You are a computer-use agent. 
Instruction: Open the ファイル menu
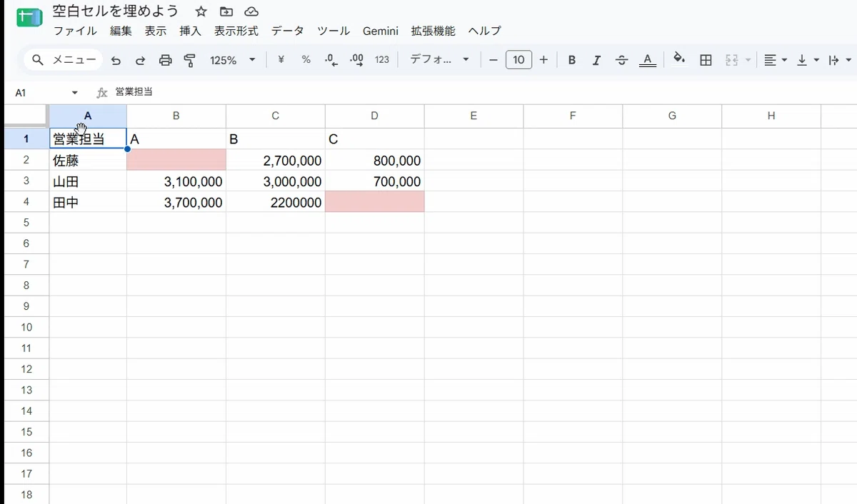(x=76, y=31)
